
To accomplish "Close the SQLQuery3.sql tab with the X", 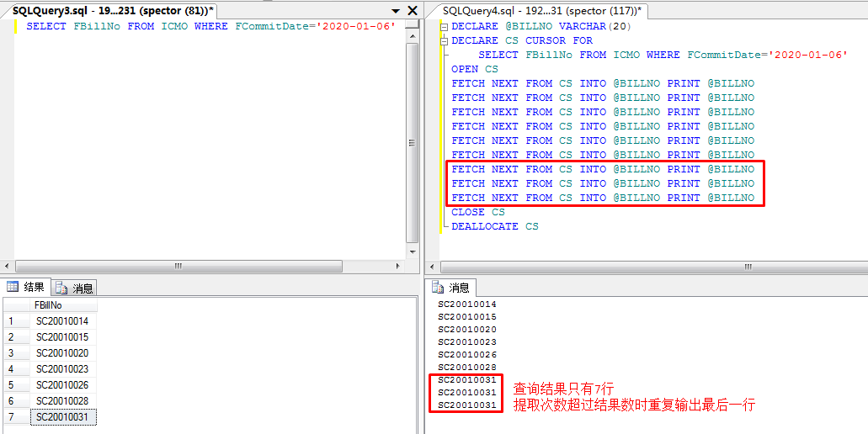I will click(413, 10).
